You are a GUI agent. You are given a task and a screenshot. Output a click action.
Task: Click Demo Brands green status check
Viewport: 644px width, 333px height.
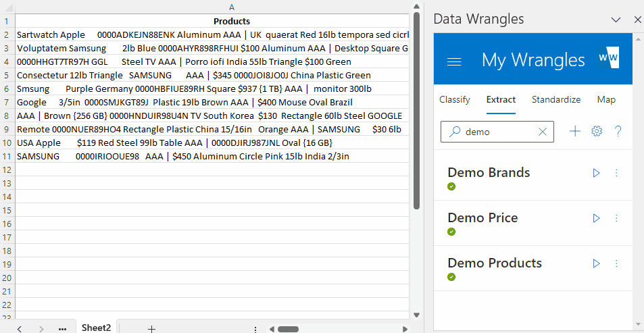(x=451, y=187)
